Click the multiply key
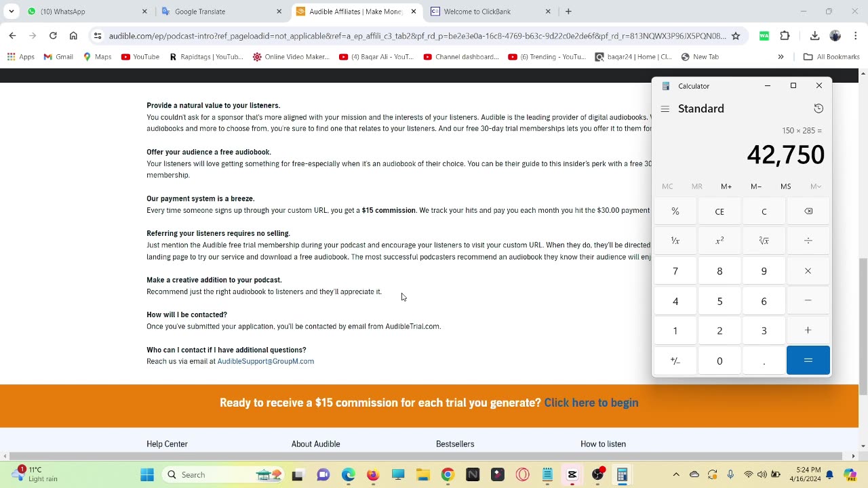868x488 pixels. click(808, 271)
